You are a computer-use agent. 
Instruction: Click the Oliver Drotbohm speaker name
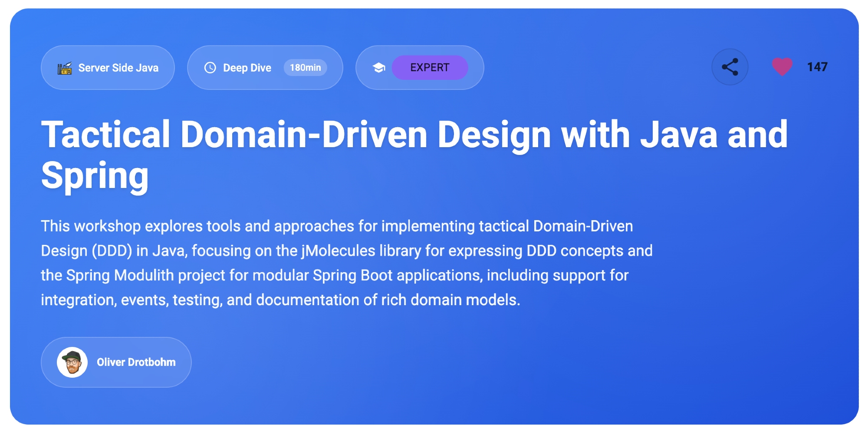136,362
